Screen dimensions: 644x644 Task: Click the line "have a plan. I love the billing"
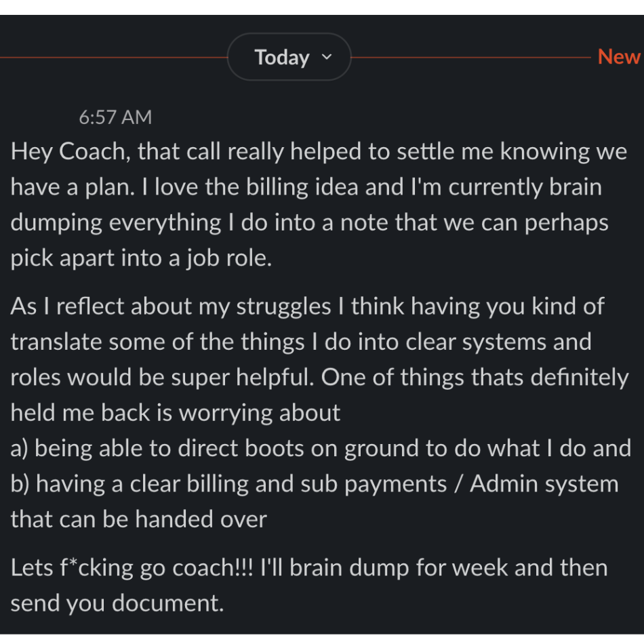coord(306,187)
